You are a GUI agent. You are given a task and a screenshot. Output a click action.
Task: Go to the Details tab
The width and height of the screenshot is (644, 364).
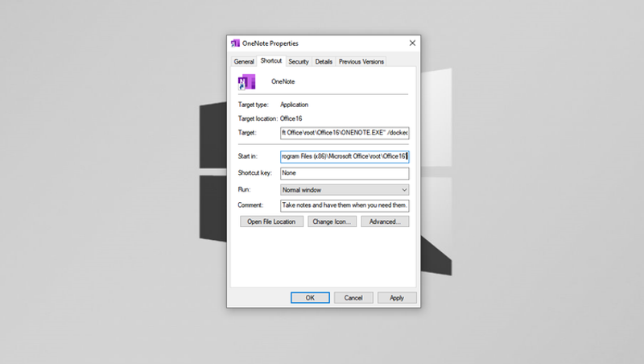pos(324,62)
